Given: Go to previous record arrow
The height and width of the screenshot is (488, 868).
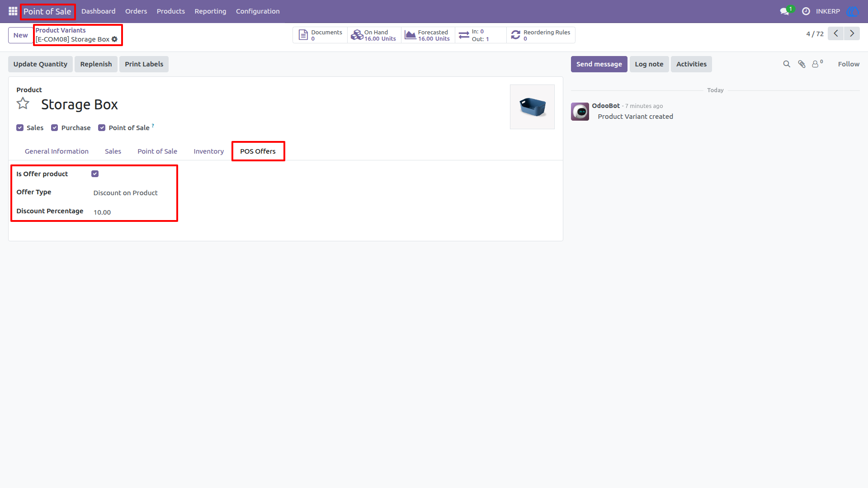Looking at the screenshot, I should point(835,33).
